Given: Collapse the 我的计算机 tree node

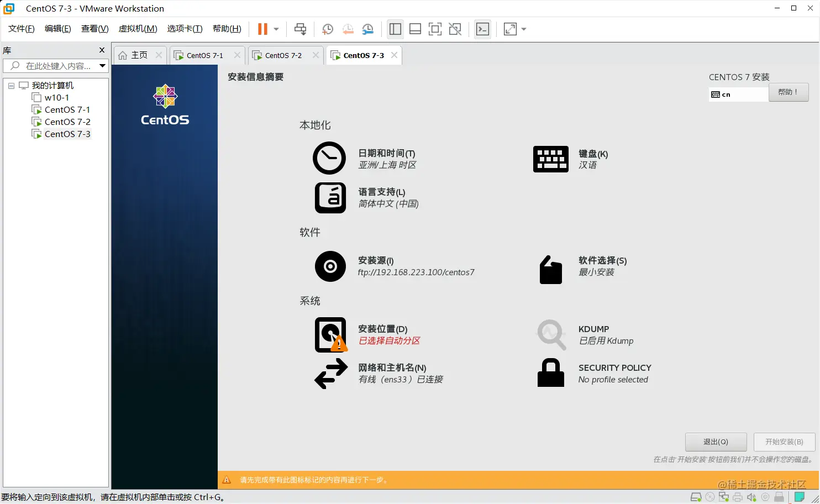Looking at the screenshot, I should 11,86.
